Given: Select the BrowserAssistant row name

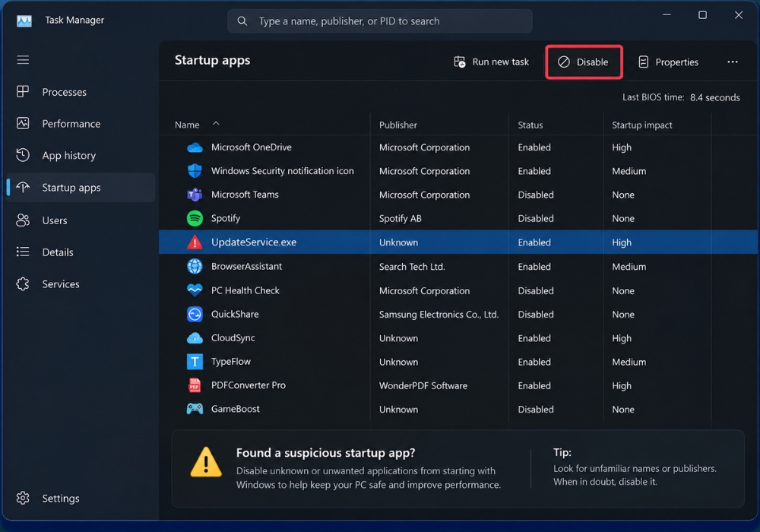Looking at the screenshot, I should click(246, 267).
